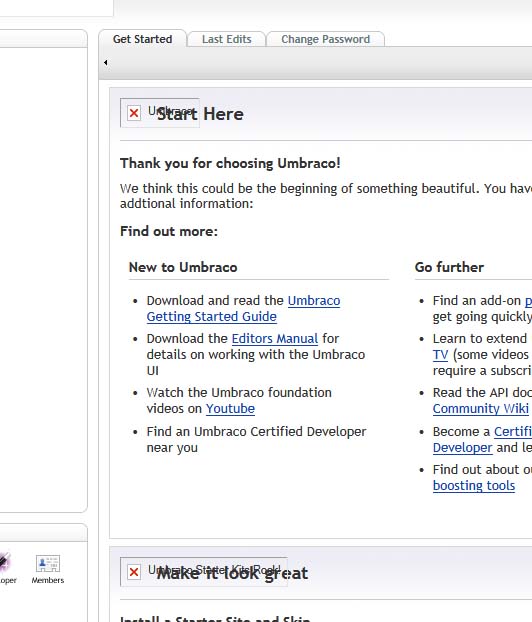Click broken Umbraco image beside Start Here

(134, 113)
